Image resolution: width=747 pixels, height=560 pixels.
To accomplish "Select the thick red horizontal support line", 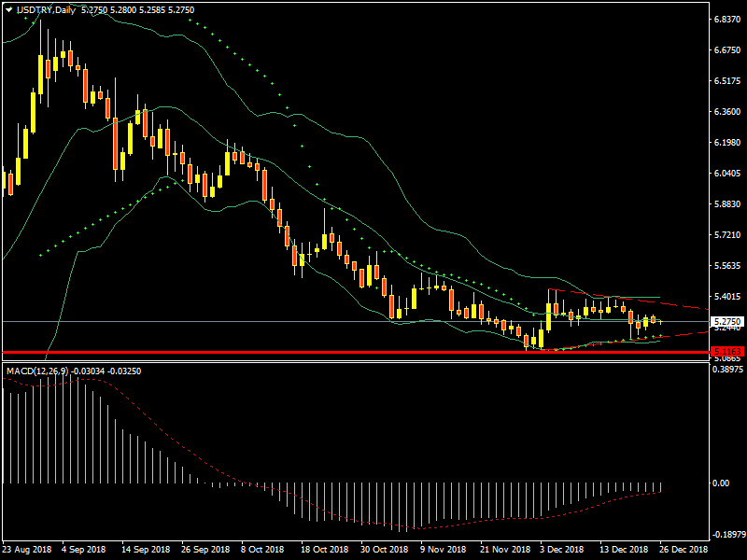I will pyautogui.click(x=280, y=352).
